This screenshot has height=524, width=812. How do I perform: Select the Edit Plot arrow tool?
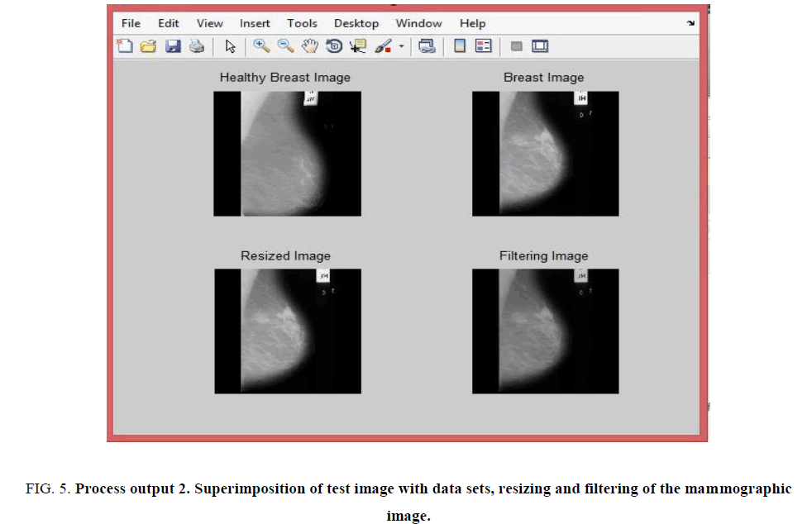click(x=231, y=46)
